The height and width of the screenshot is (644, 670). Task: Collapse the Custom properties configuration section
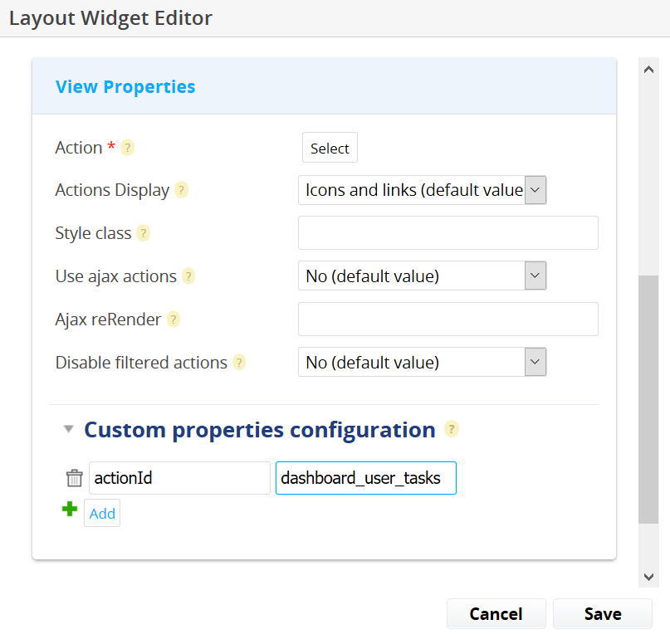pos(68,429)
